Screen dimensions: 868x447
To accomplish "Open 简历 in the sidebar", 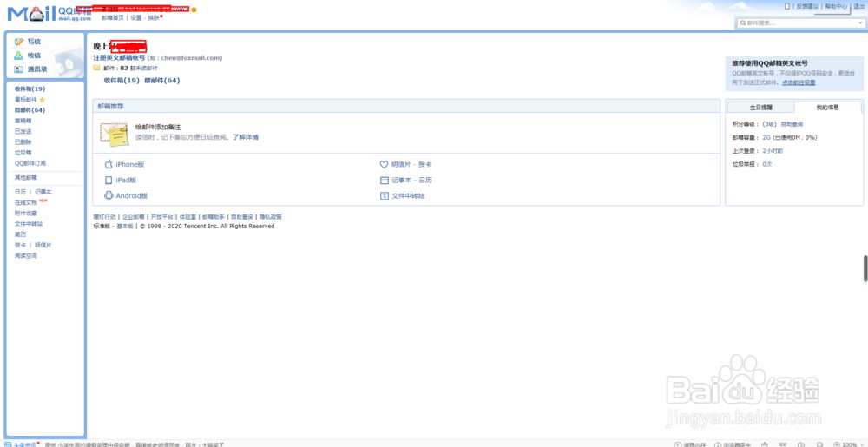I will 21,234.
